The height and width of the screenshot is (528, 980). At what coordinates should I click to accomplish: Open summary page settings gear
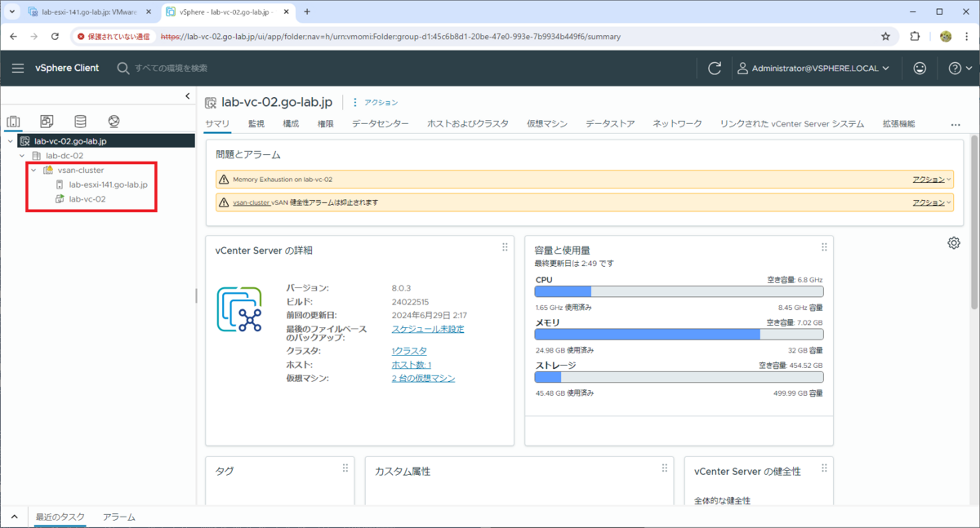(954, 243)
